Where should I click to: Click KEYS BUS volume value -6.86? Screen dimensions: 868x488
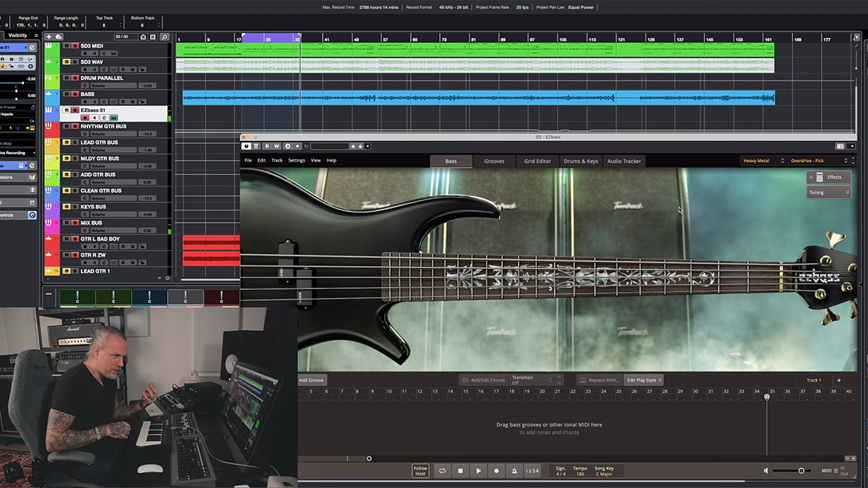pyautogui.click(x=148, y=215)
